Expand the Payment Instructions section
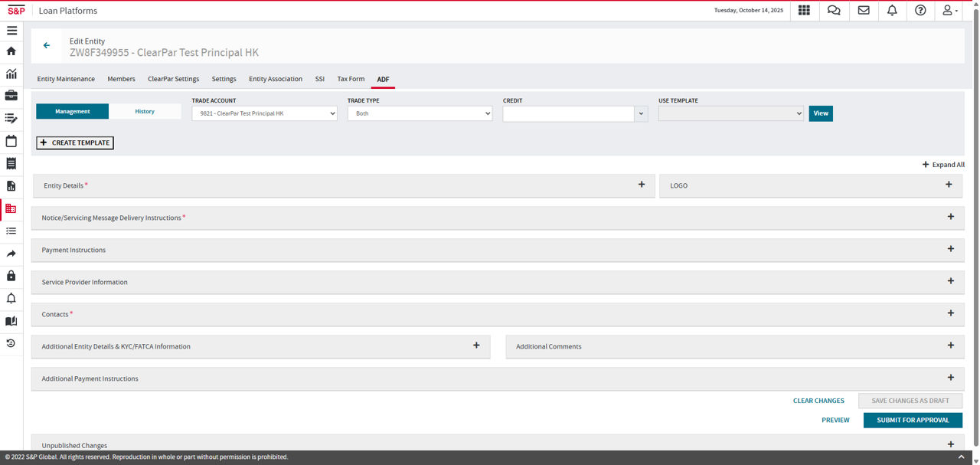 coord(950,249)
